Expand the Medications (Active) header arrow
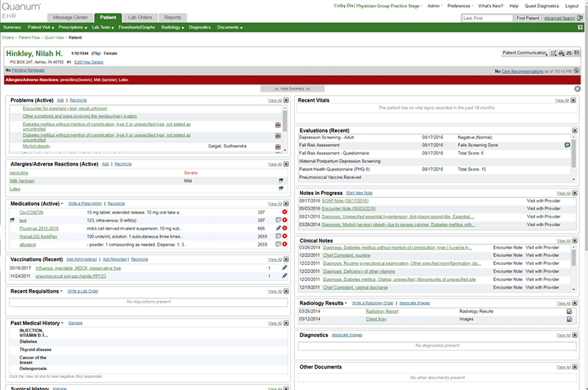Viewport: 588px width, 390px height. [62, 204]
